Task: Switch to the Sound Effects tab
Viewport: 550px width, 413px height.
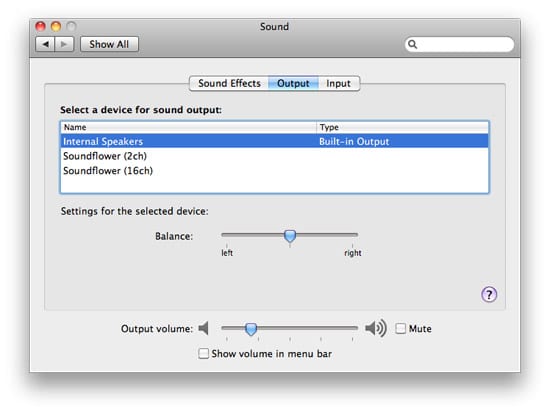Action: pos(229,84)
